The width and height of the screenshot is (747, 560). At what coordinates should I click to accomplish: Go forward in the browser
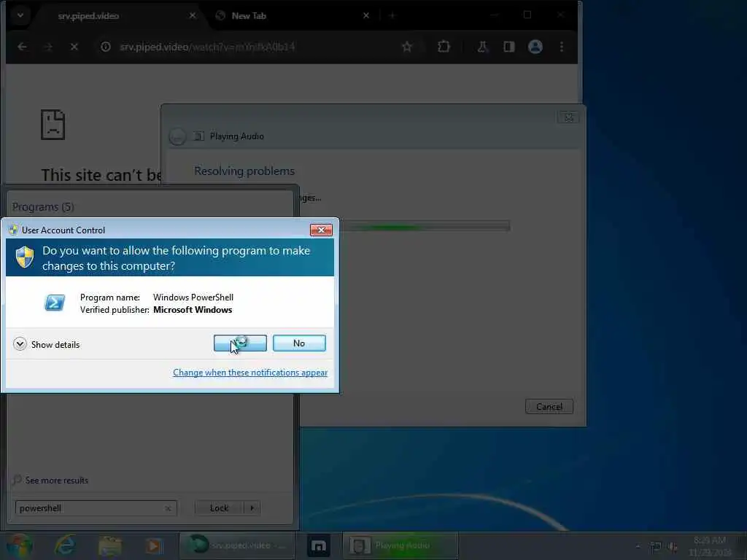pos(48,47)
